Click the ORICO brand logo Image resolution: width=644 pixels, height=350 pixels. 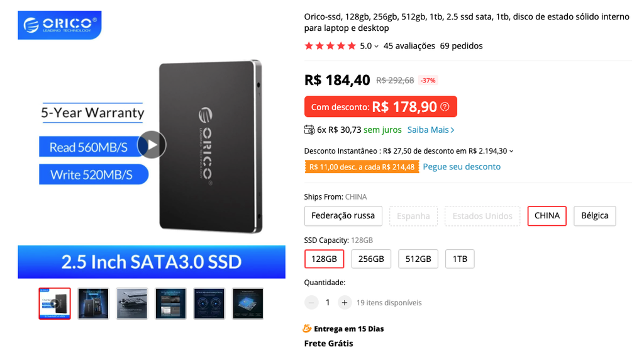[x=60, y=25]
